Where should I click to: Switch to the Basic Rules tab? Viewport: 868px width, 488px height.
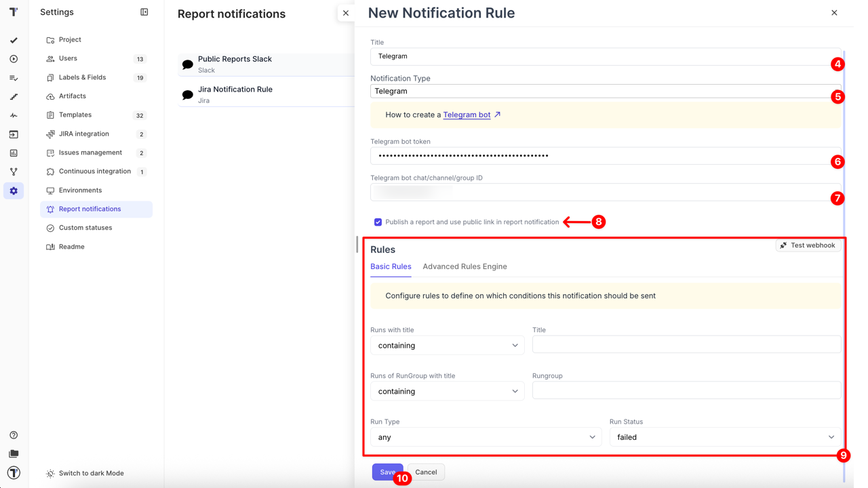[x=391, y=266]
